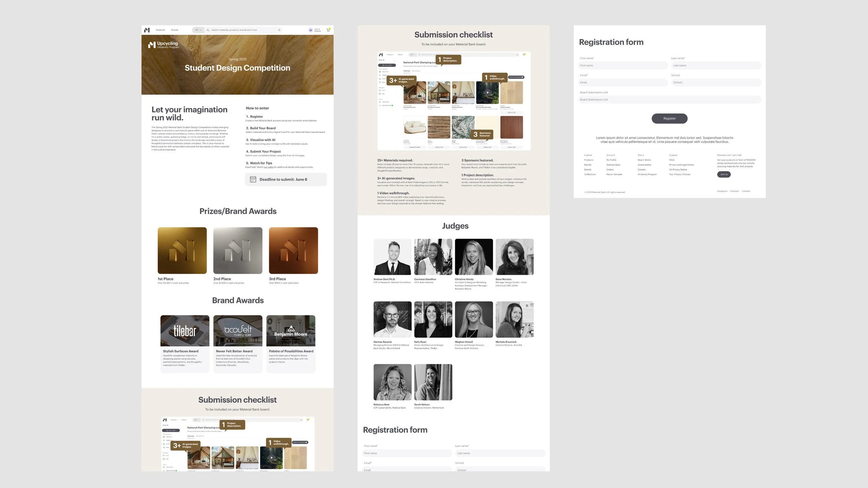Click the camera image-search icon in search bar
The image size is (868, 488).
click(279, 30)
